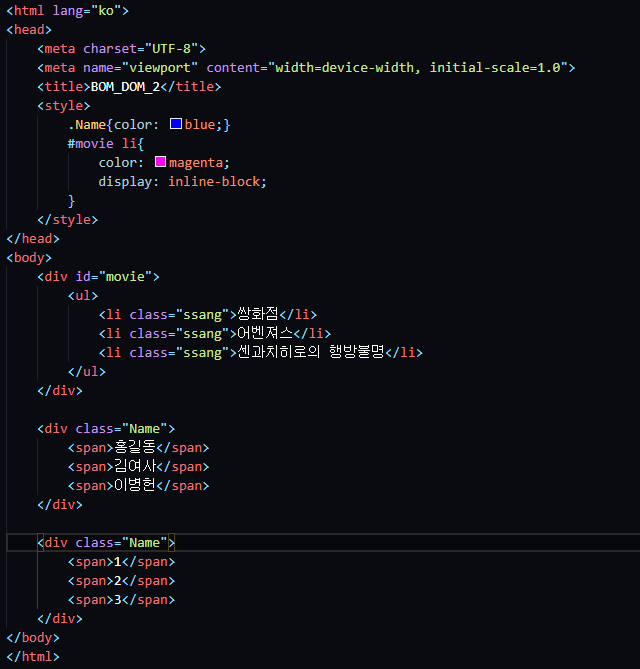Click the highlighted second div class="Name" line

[x=106, y=542]
